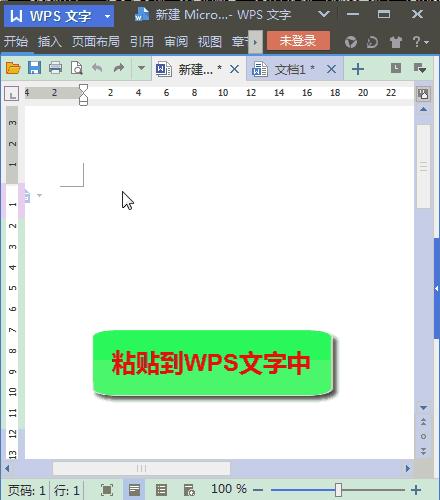
Task: Open the 插入 ribbon tab
Action: 49,42
